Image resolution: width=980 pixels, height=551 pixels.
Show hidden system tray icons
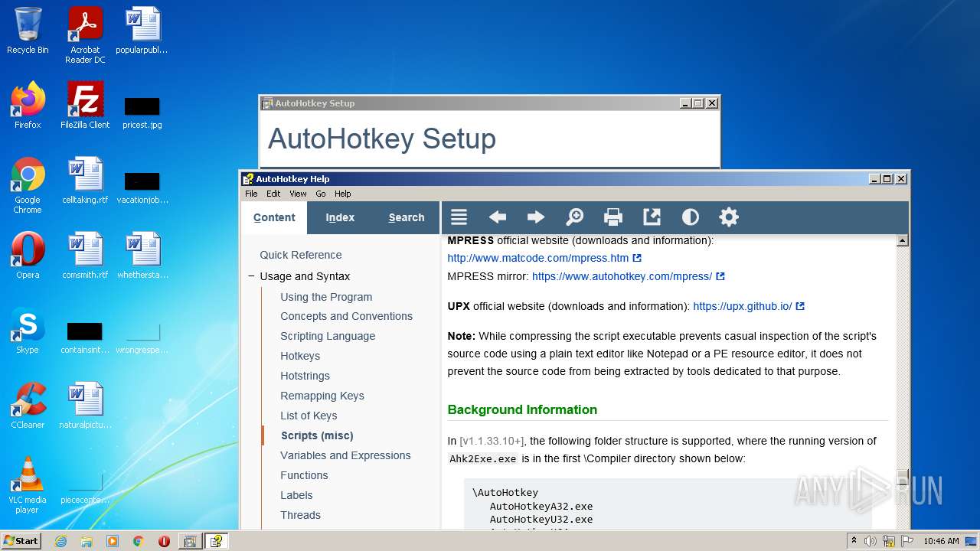[x=854, y=541]
